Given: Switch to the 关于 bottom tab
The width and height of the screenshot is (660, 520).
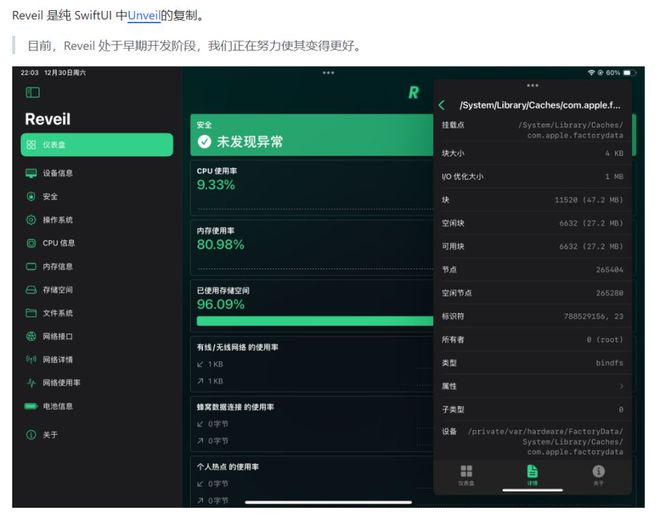Looking at the screenshot, I should pyautogui.click(x=598, y=474).
